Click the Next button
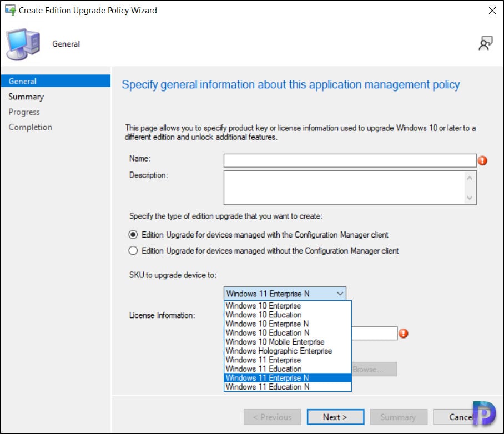Image resolution: width=504 pixels, height=434 pixels. (335, 417)
